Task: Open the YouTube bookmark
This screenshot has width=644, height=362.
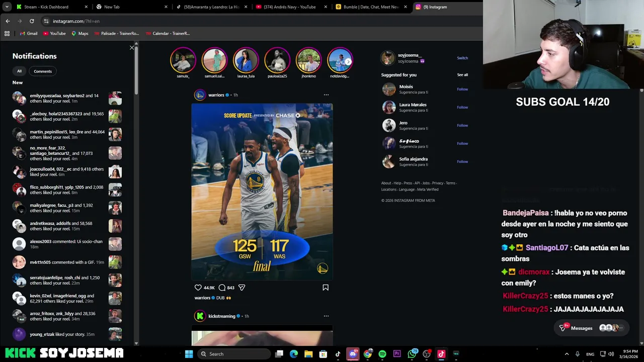Action: [x=54, y=33]
